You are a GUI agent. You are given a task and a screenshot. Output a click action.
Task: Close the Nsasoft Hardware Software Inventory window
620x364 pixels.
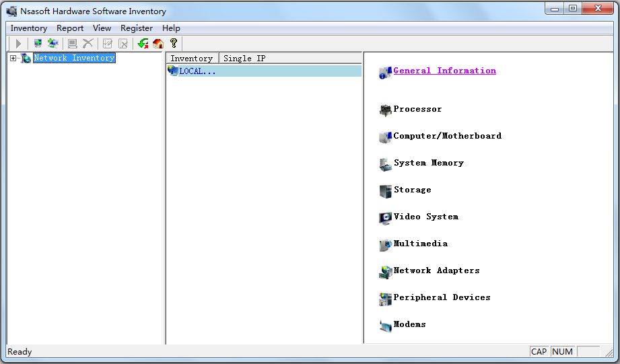(598, 9)
